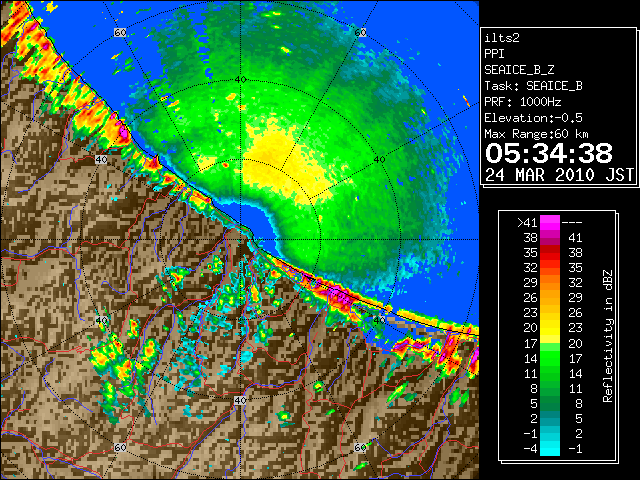Click the '>41' legend value
640x480 pixels.
tap(527, 222)
